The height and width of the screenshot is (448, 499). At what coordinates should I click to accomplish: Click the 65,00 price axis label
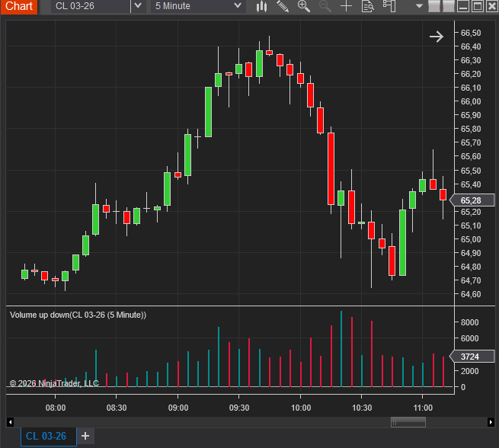471,239
